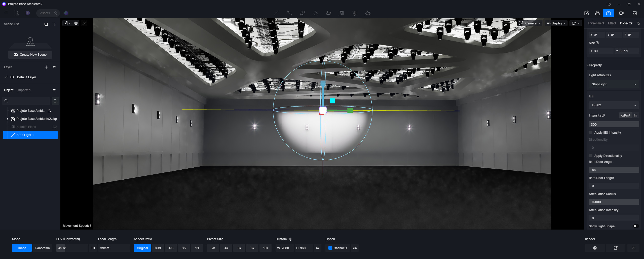Click the add new scene icon

[46, 24]
